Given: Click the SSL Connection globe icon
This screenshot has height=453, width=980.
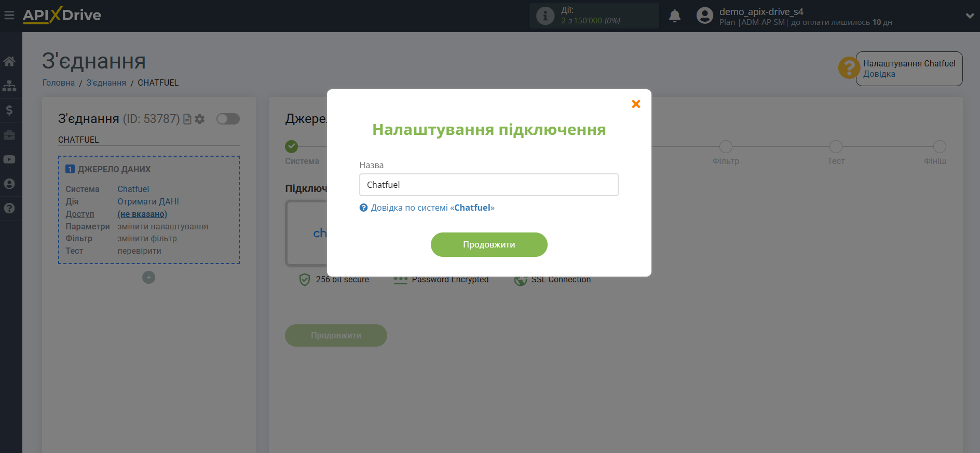Looking at the screenshot, I should pyautogui.click(x=520, y=281).
